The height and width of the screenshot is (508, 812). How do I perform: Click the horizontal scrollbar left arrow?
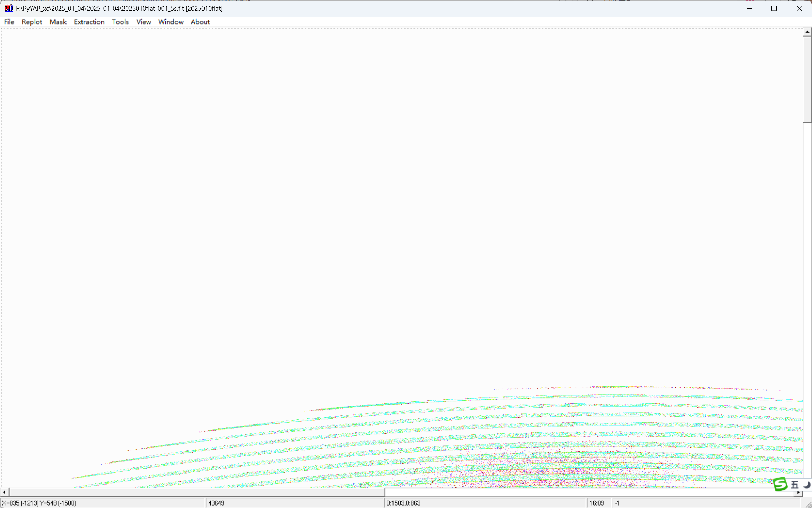(4, 492)
